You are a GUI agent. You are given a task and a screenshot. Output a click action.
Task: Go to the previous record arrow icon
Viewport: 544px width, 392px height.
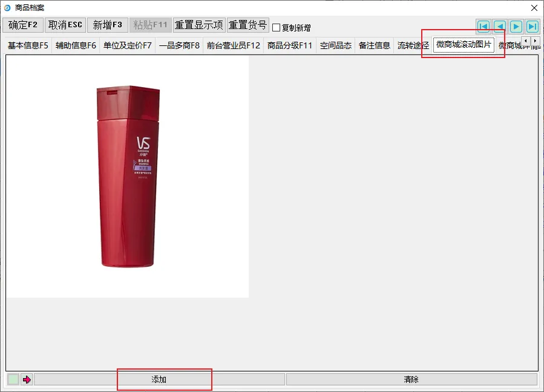[x=500, y=27]
